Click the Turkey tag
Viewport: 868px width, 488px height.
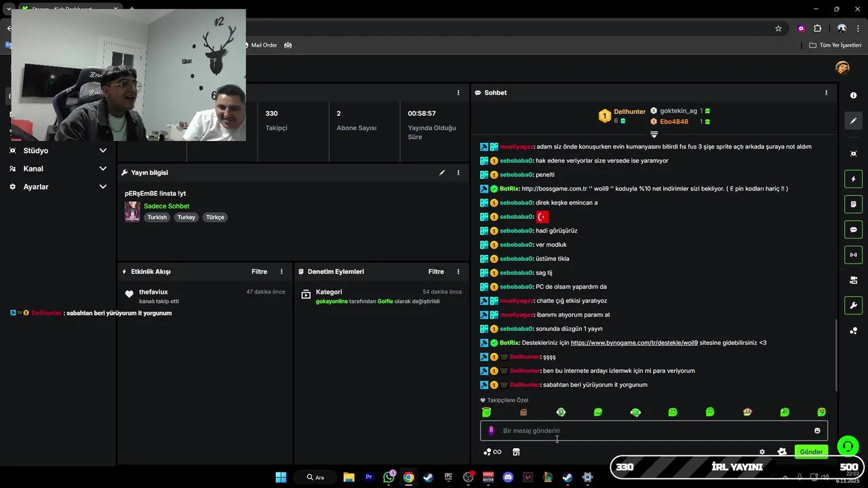(186, 218)
